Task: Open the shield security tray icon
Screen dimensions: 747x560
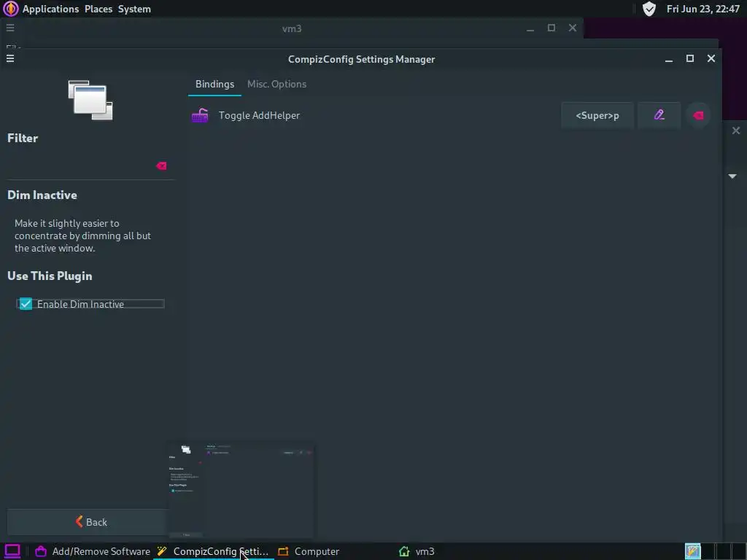Action: point(649,9)
